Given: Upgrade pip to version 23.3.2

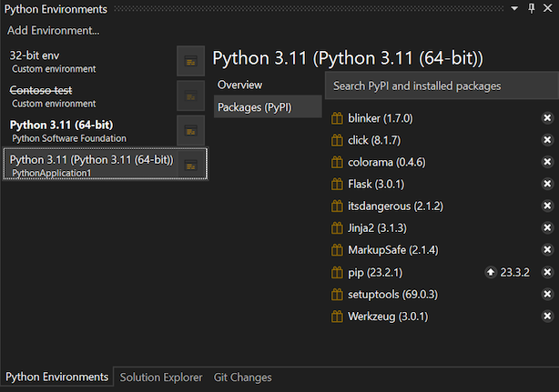Looking at the screenshot, I should point(492,272).
